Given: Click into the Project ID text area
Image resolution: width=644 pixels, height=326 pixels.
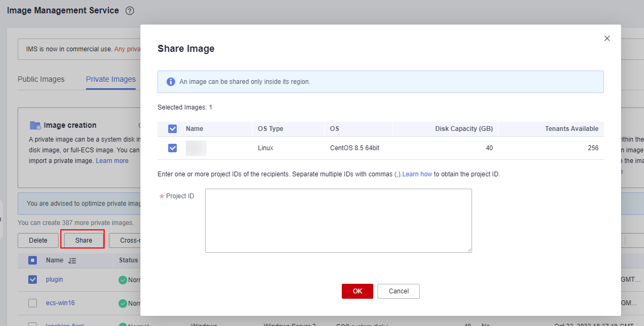Looking at the screenshot, I should tap(338, 220).
